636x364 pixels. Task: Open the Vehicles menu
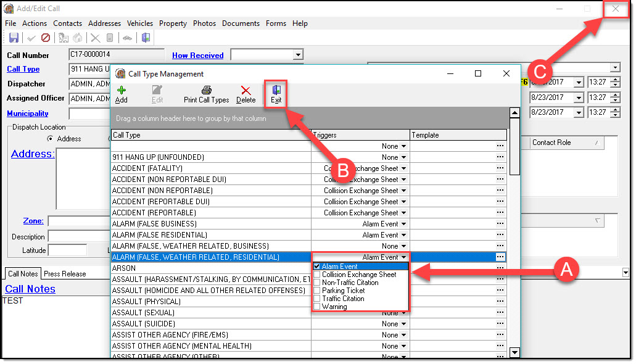[140, 23]
